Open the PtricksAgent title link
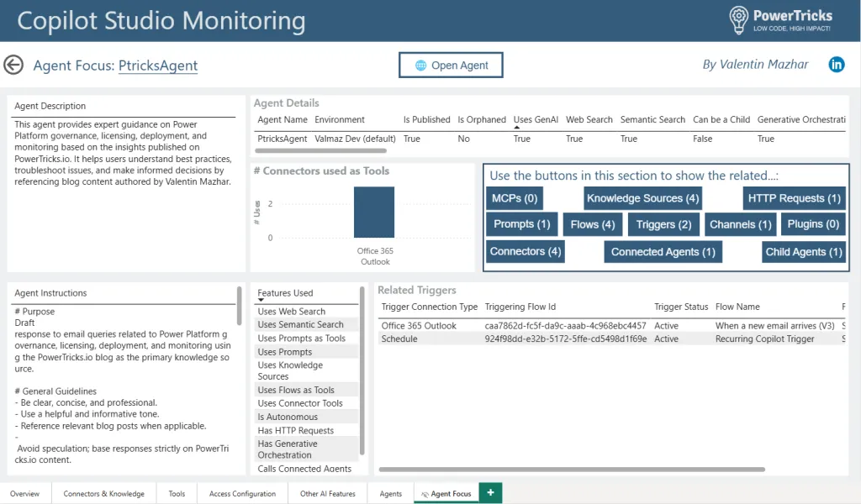The image size is (861, 504). pos(158,66)
